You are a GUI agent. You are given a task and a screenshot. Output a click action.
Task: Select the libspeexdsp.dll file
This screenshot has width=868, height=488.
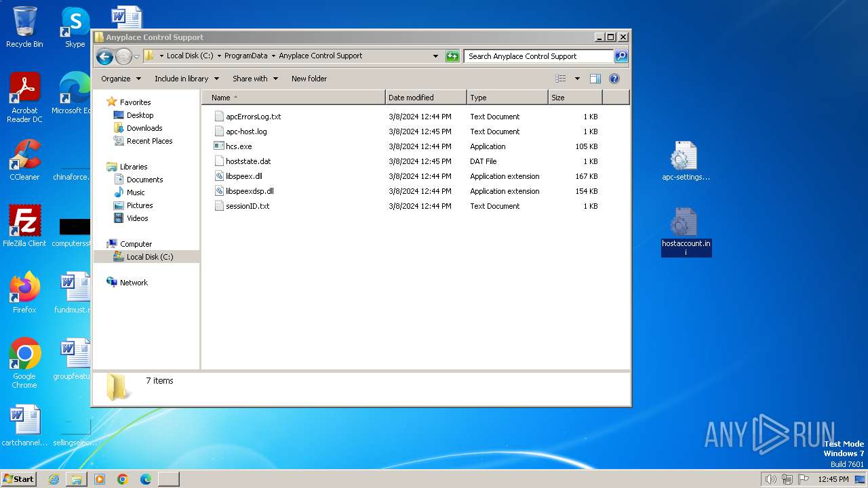pyautogui.click(x=250, y=191)
